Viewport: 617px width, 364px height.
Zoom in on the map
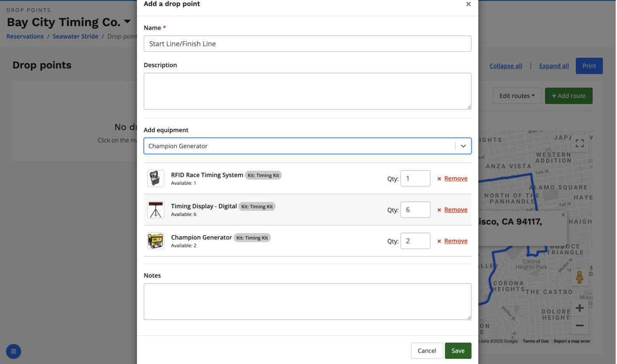[579, 308]
